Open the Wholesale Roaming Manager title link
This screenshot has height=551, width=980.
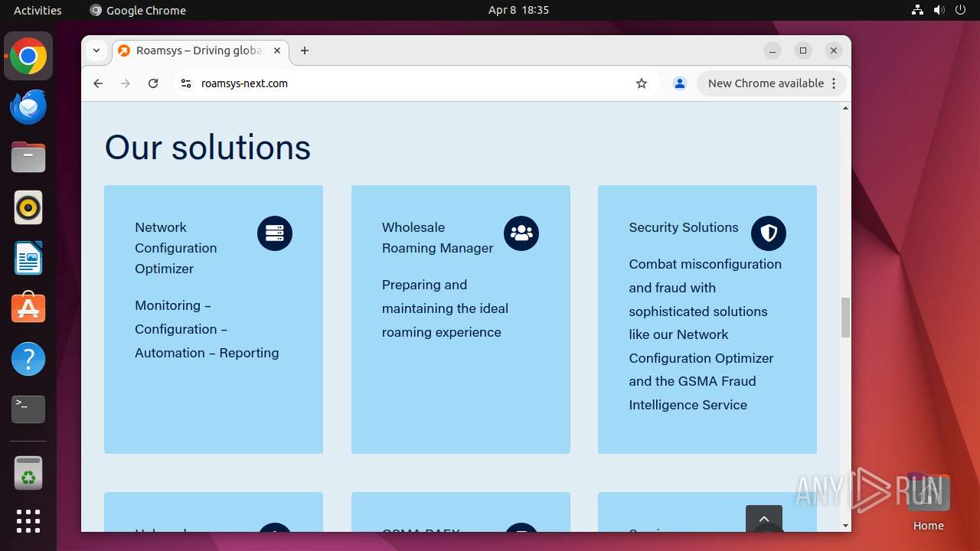[438, 238]
